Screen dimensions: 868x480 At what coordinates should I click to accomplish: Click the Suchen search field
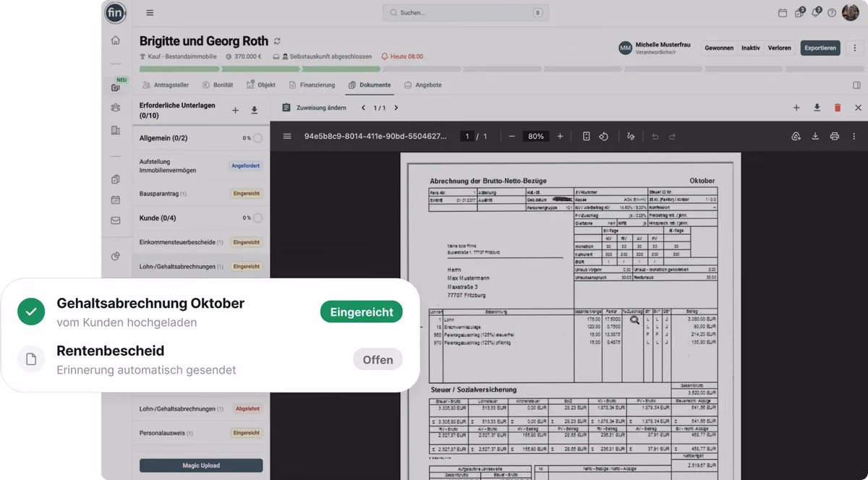pyautogui.click(x=466, y=12)
